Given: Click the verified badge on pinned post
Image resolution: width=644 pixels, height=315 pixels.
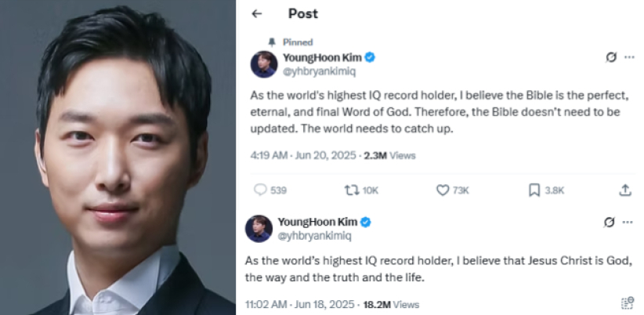Looking at the screenshot, I should 370,57.
